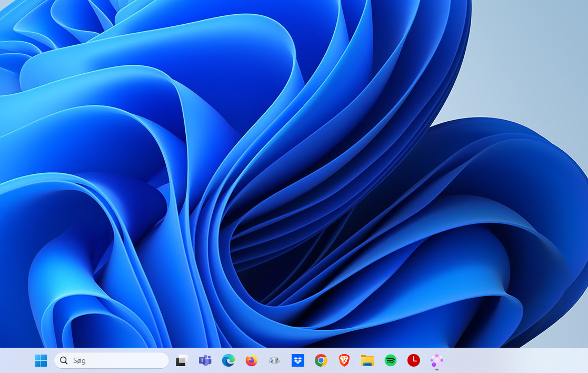Launch the Firefox browser
The image size is (588, 373).
tap(251, 360)
